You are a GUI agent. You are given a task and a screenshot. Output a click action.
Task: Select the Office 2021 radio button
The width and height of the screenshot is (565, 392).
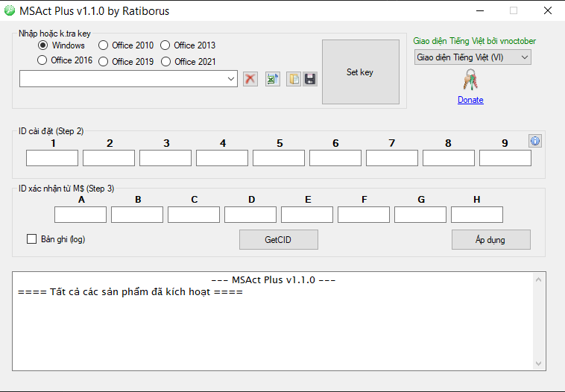pyautogui.click(x=188, y=62)
